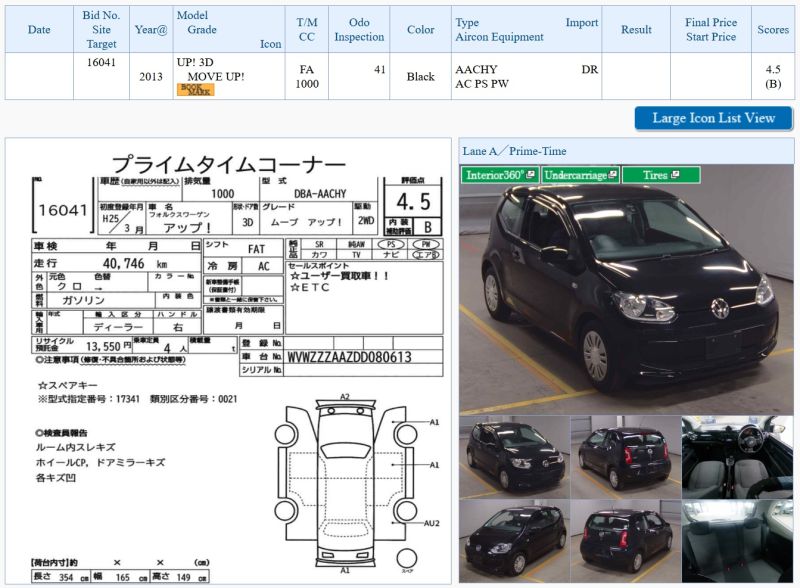Click bid number 16041 in table row
Viewport: 800px width, 588px height.
click(x=101, y=62)
